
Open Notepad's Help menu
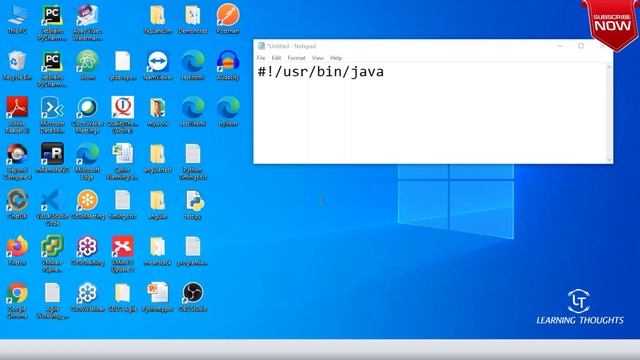click(336, 58)
